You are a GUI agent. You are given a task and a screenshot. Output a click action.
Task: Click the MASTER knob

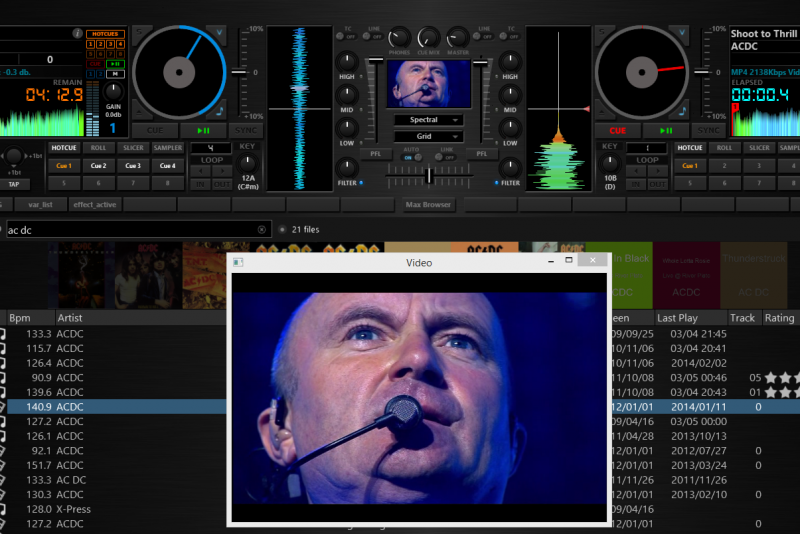pyautogui.click(x=458, y=38)
